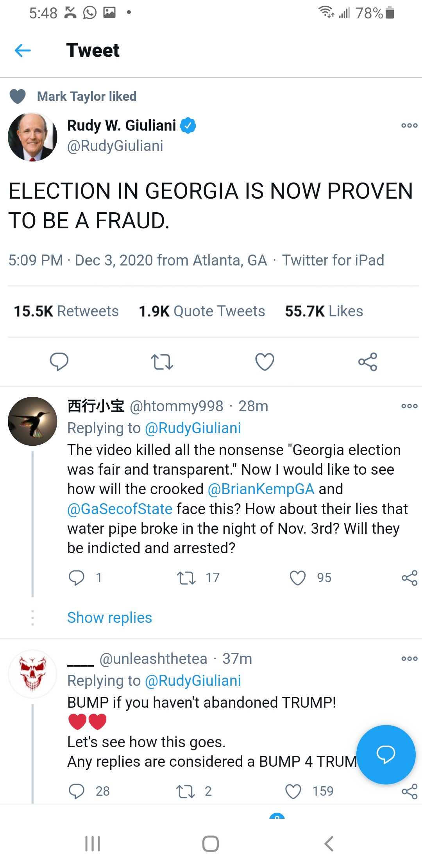The image size is (422, 868).
Task: Like Rudy Giuliani's main tweet
Action: [x=265, y=361]
